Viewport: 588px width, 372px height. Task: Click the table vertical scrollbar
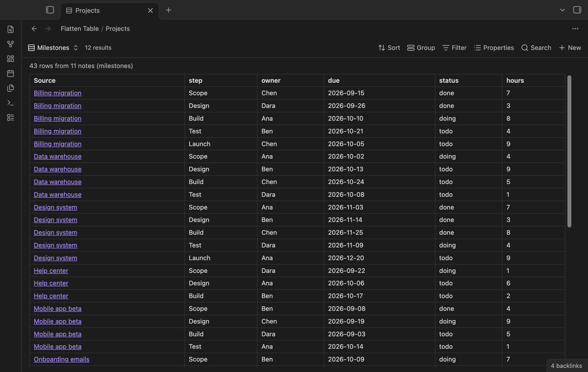(569, 151)
